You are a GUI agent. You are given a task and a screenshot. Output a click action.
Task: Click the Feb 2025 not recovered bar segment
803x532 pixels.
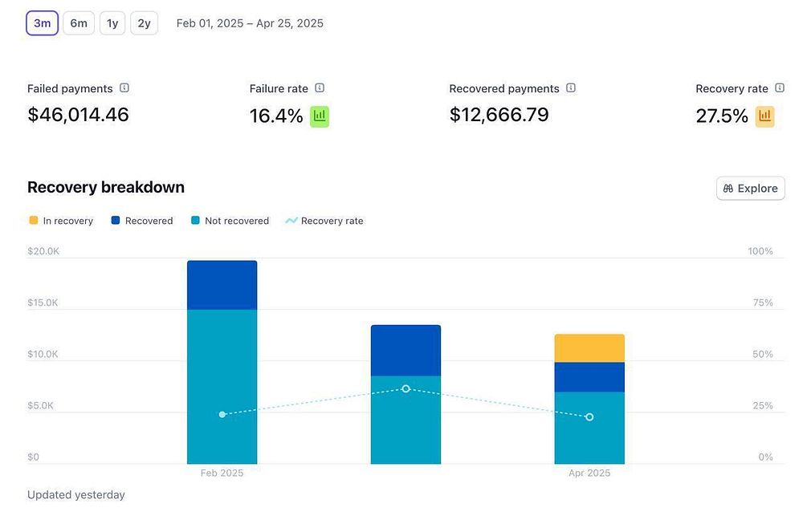(222, 387)
